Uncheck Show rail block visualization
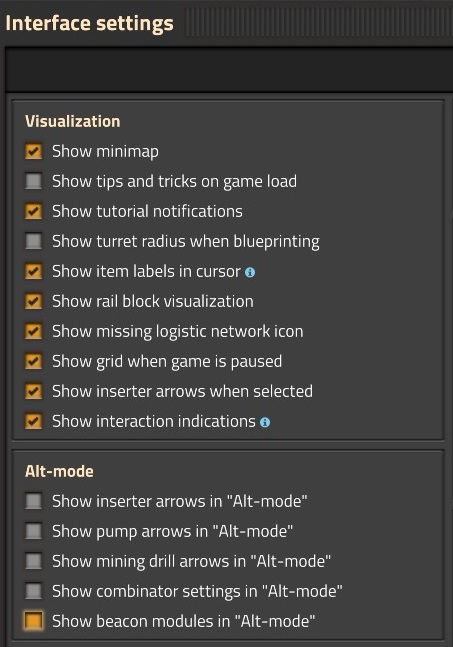The width and height of the screenshot is (453, 647). click(x=33, y=301)
